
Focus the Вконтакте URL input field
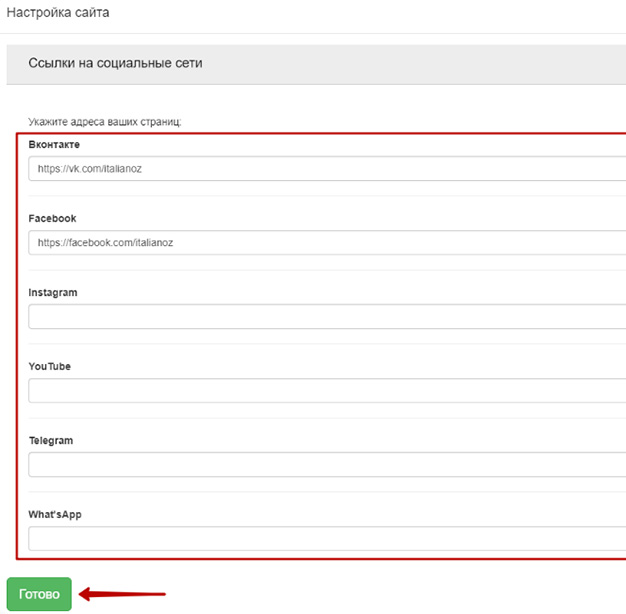pos(327,168)
